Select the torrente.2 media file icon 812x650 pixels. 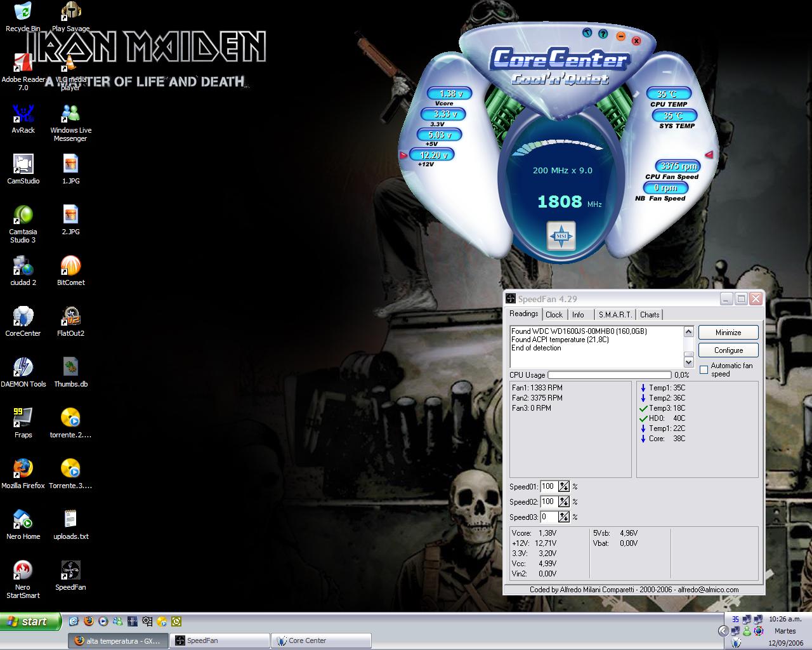point(70,423)
